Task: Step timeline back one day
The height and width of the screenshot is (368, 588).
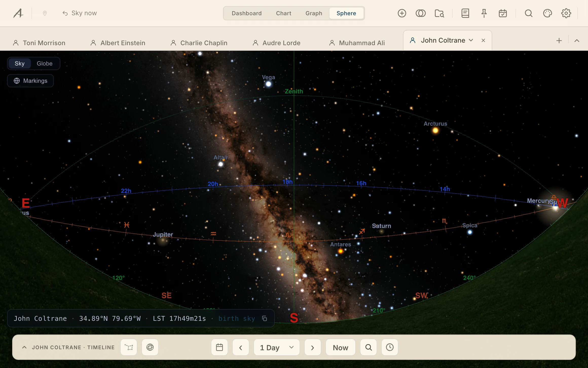Action: [x=241, y=347]
